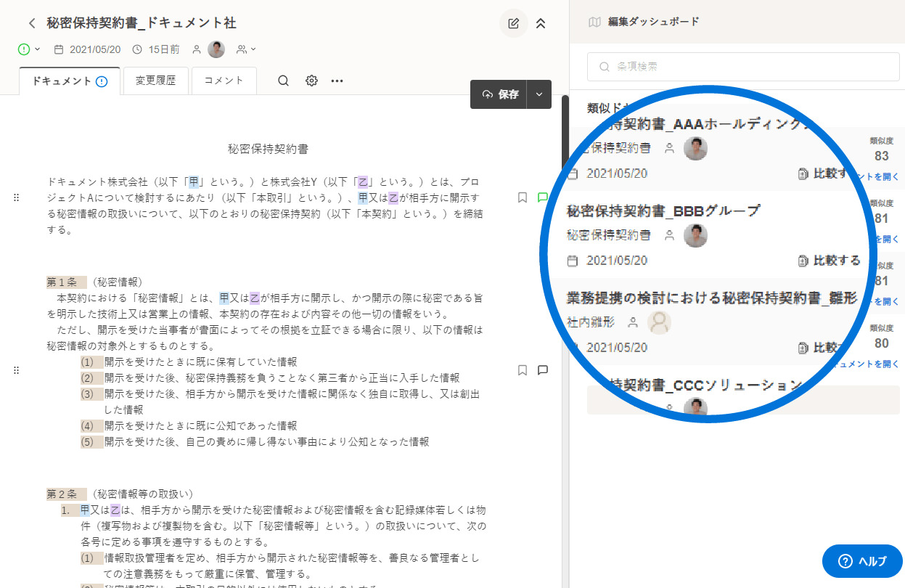Click the search magnifier icon in the toolbar
This screenshot has width=905, height=588.
(x=282, y=81)
